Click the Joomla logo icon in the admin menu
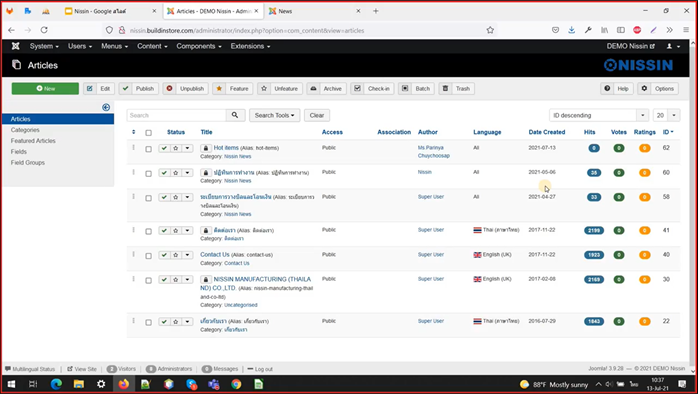This screenshot has height=394, width=698. [16, 46]
